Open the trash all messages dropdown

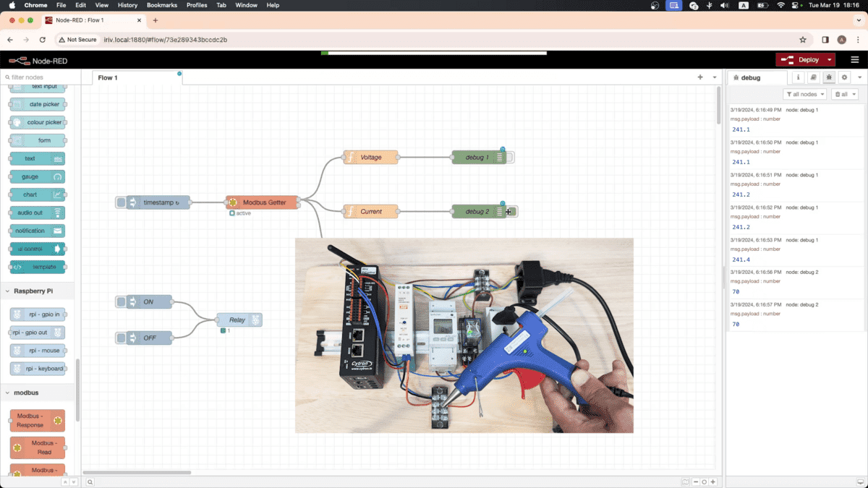pos(844,94)
